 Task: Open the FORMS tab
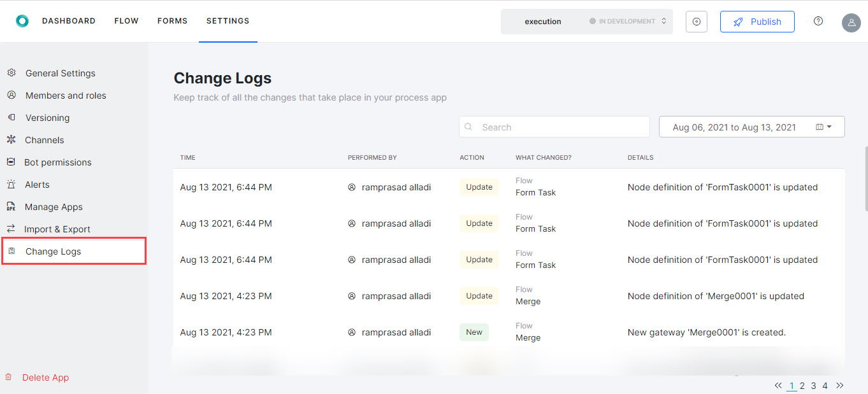click(x=172, y=20)
